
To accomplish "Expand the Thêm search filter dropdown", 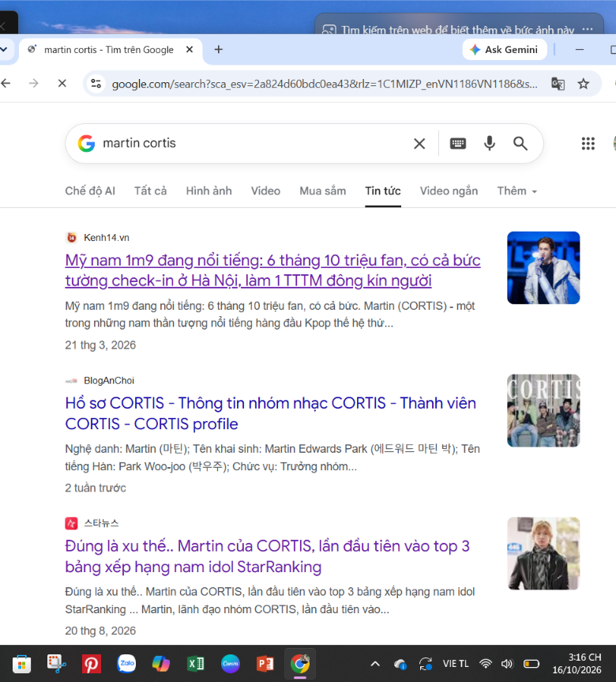I will [516, 191].
